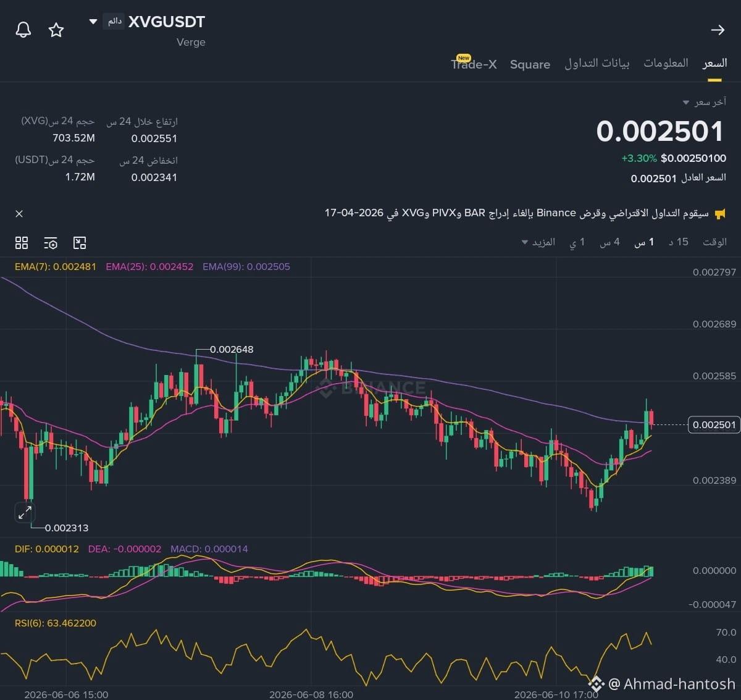This screenshot has height=700, width=741.
Task: Expand the آخر سعر price type dropdown
Action: click(685, 102)
